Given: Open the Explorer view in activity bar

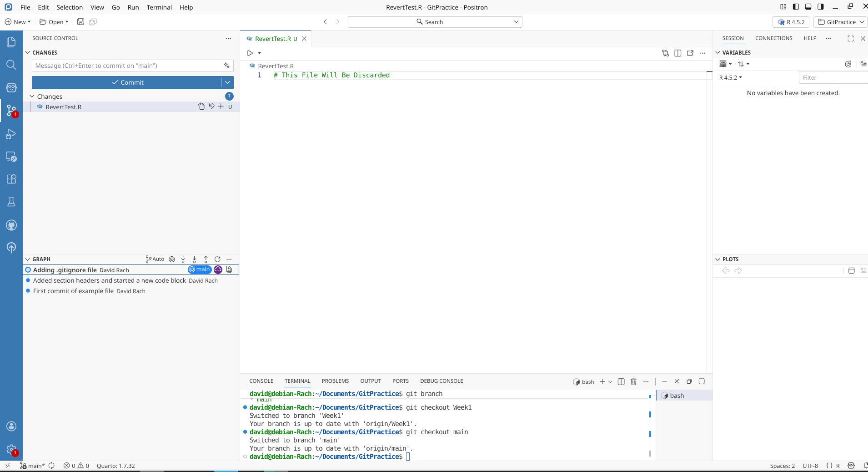Looking at the screenshot, I should click(x=11, y=42).
